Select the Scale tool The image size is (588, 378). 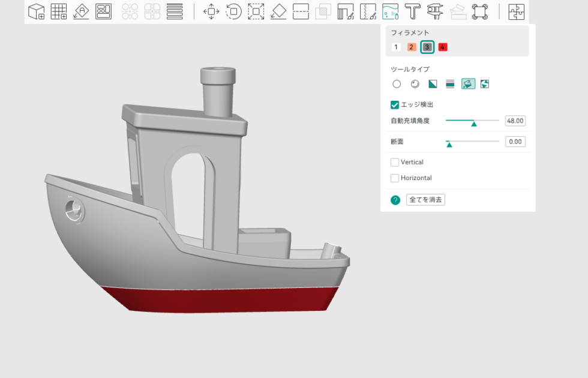(x=256, y=11)
